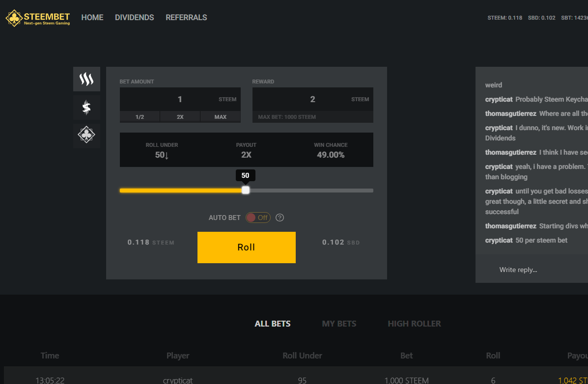Screen dimensions: 588x384
Task: Click the Bet Amount input field
Action: [x=180, y=99]
